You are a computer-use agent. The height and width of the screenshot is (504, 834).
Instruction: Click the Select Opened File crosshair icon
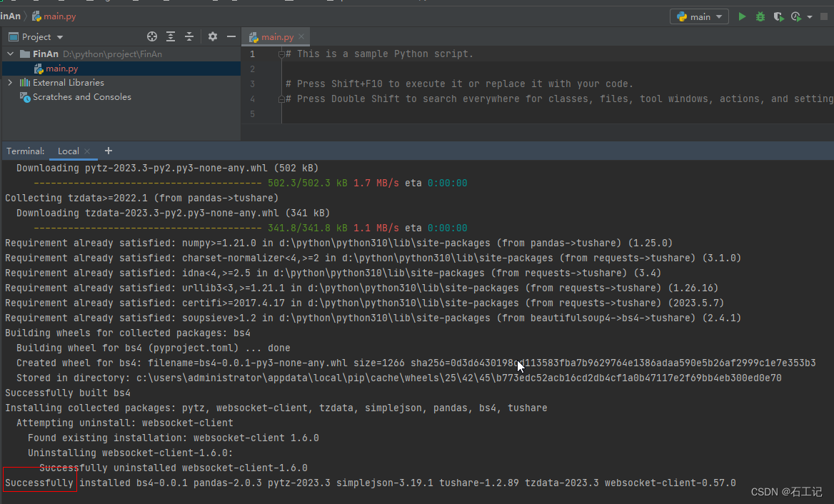click(x=152, y=36)
